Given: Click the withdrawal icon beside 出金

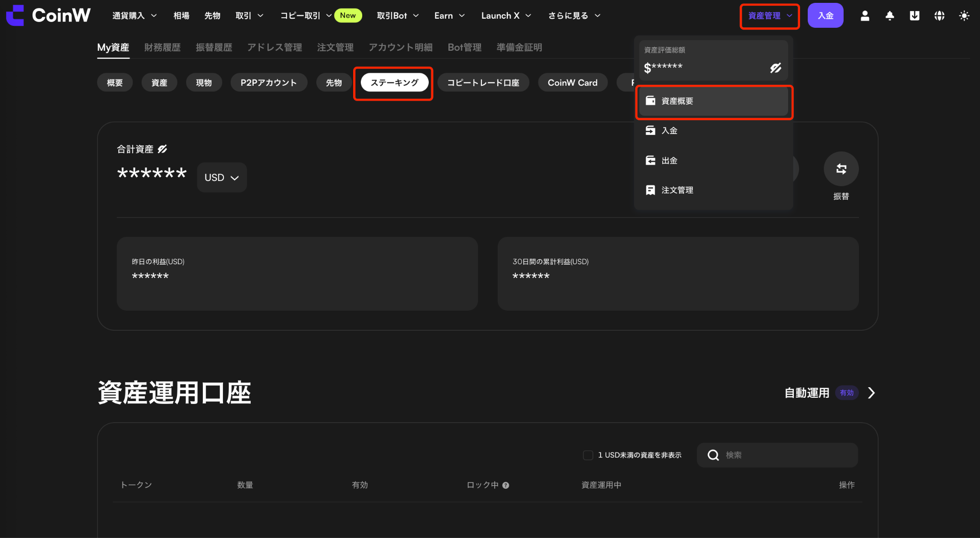Looking at the screenshot, I should [650, 160].
